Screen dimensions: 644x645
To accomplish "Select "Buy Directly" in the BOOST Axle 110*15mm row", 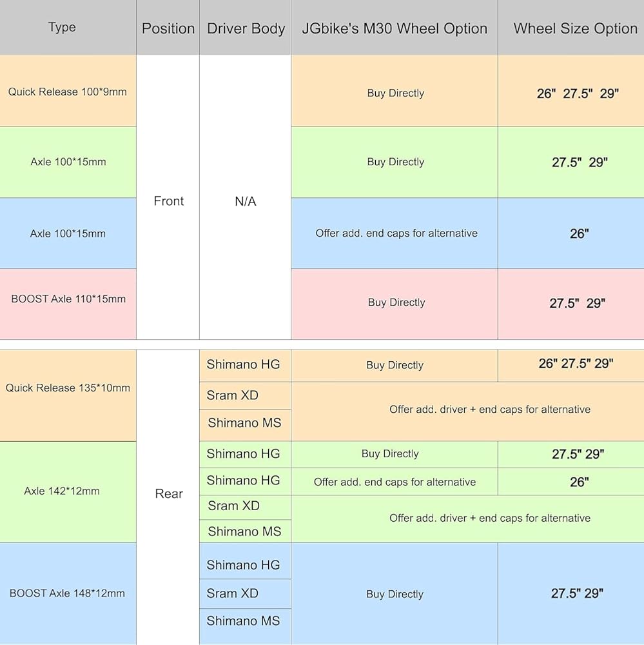I will pyautogui.click(x=396, y=303).
